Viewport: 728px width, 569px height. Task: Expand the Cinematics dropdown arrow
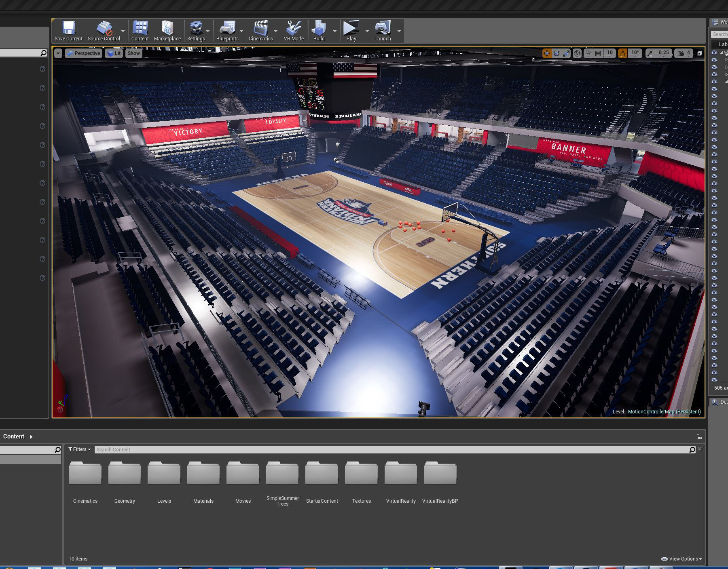click(x=276, y=31)
